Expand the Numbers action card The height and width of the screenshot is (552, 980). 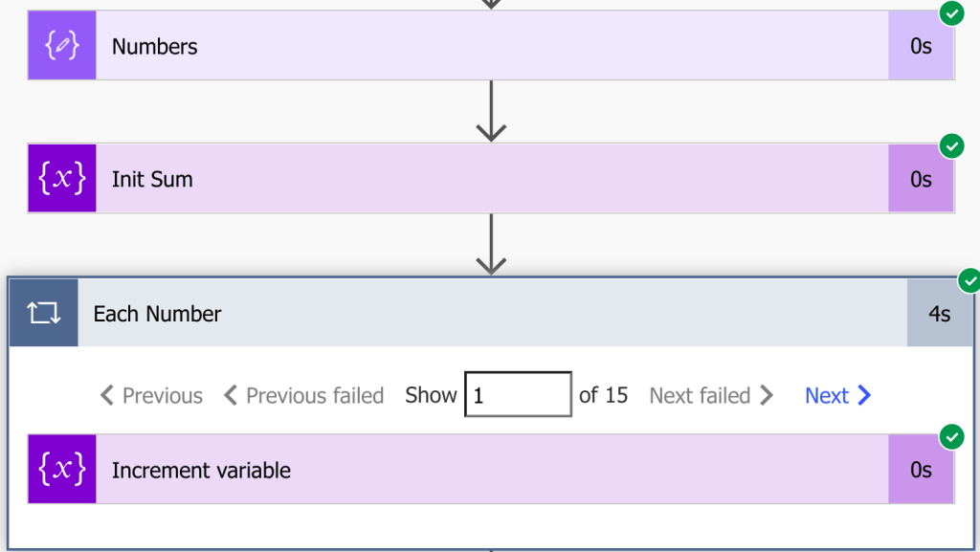tap(479, 46)
